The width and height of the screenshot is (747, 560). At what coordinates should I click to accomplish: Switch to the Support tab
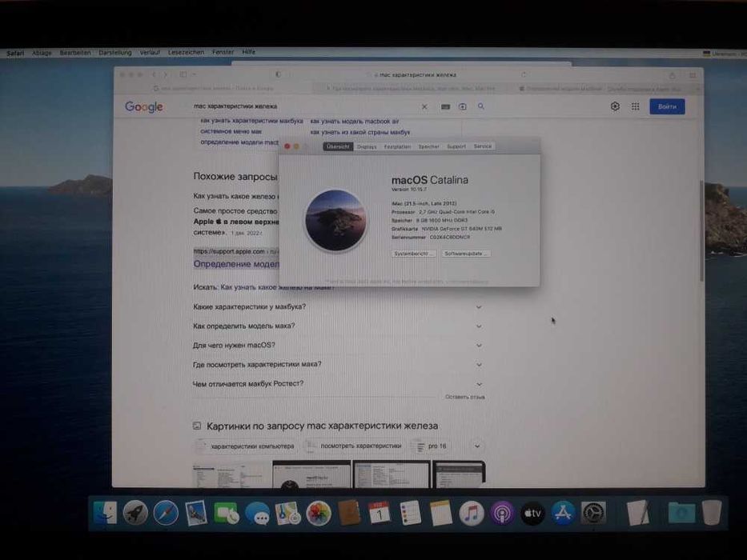coord(456,146)
